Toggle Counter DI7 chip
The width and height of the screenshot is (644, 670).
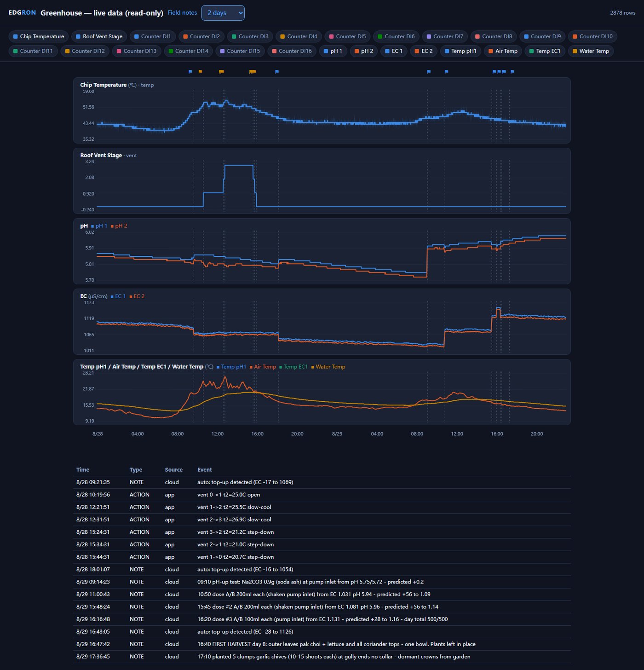click(445, 36)
